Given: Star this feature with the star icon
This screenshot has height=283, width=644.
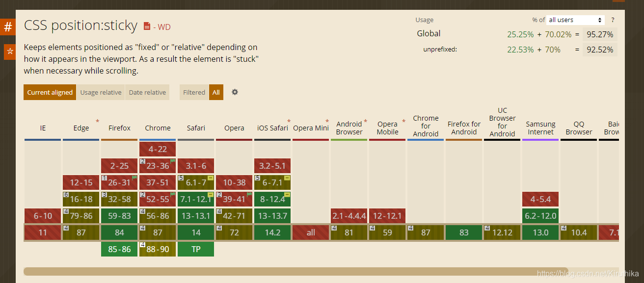Looking at the screenshot, I should click(10, 51).
